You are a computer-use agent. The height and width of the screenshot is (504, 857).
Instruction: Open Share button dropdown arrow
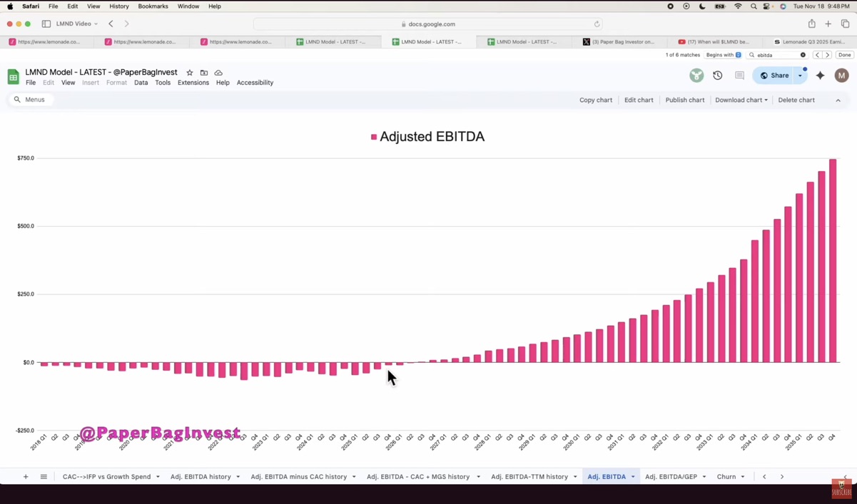(800, 76)
